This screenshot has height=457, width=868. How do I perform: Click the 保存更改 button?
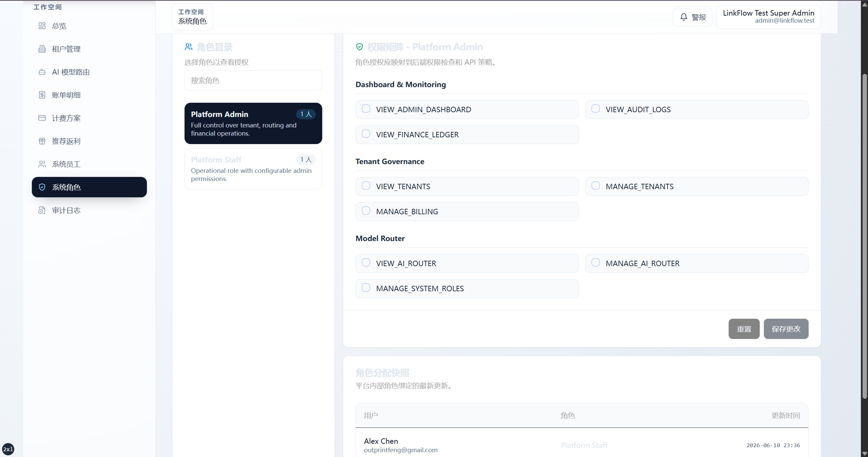786,329
